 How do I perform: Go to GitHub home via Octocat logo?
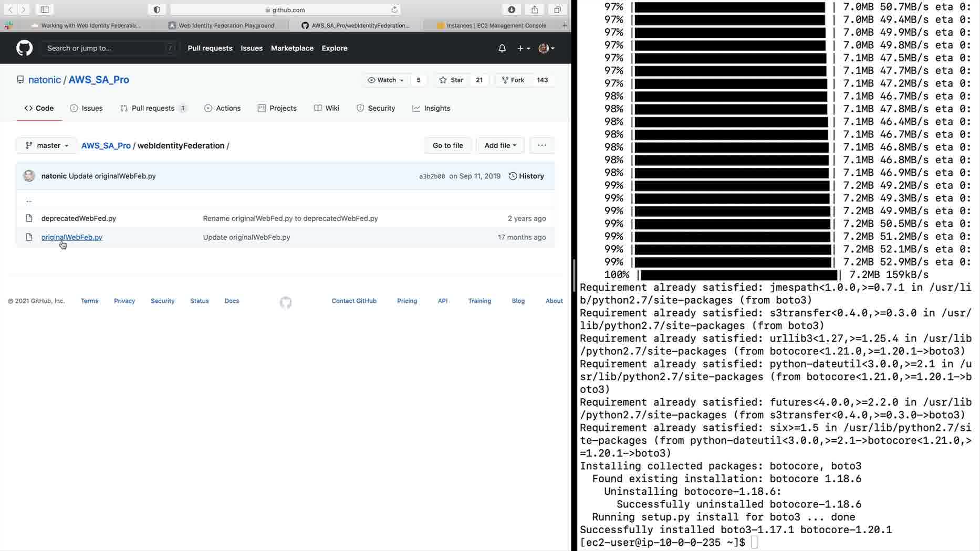pos(25,48)
